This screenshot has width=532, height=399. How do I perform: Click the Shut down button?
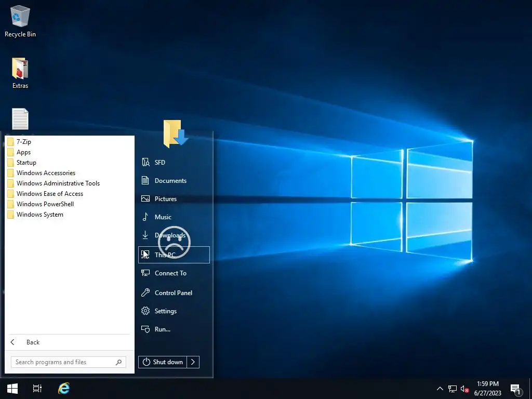[163, 362]
